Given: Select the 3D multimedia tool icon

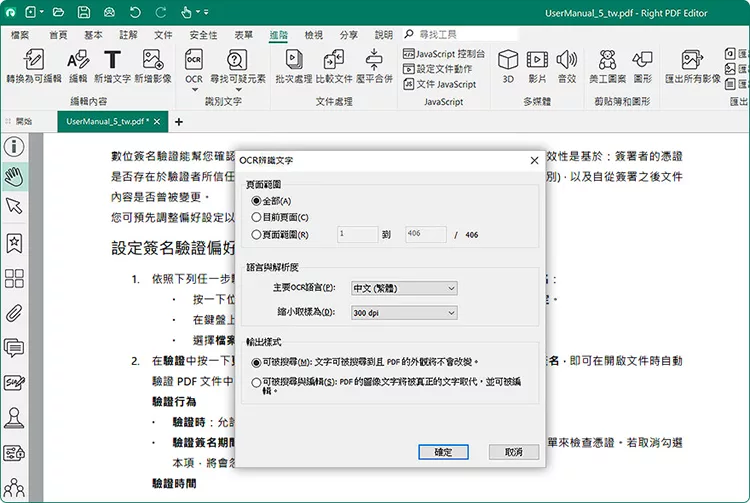Looking at the screenshot, I should 508,65.
